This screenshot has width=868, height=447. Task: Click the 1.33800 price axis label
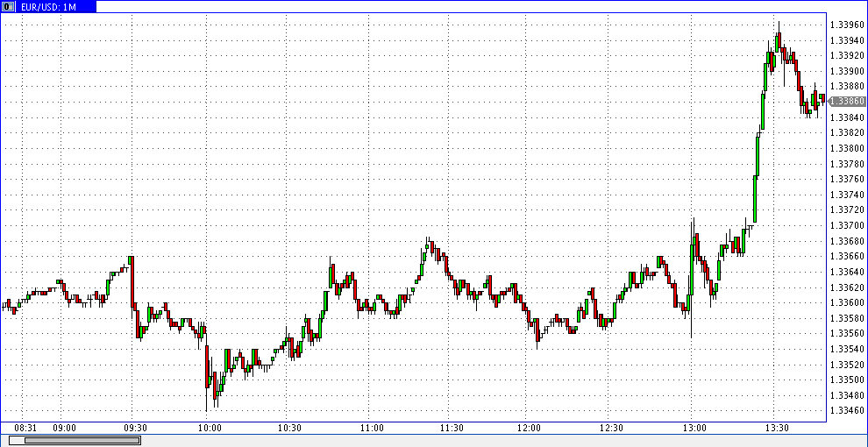point(848,148)
